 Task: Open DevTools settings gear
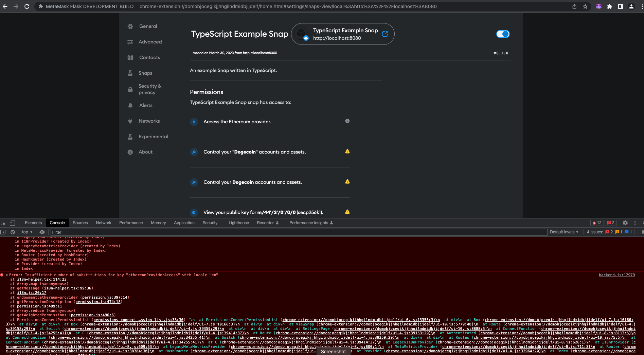tap(625, 223)
